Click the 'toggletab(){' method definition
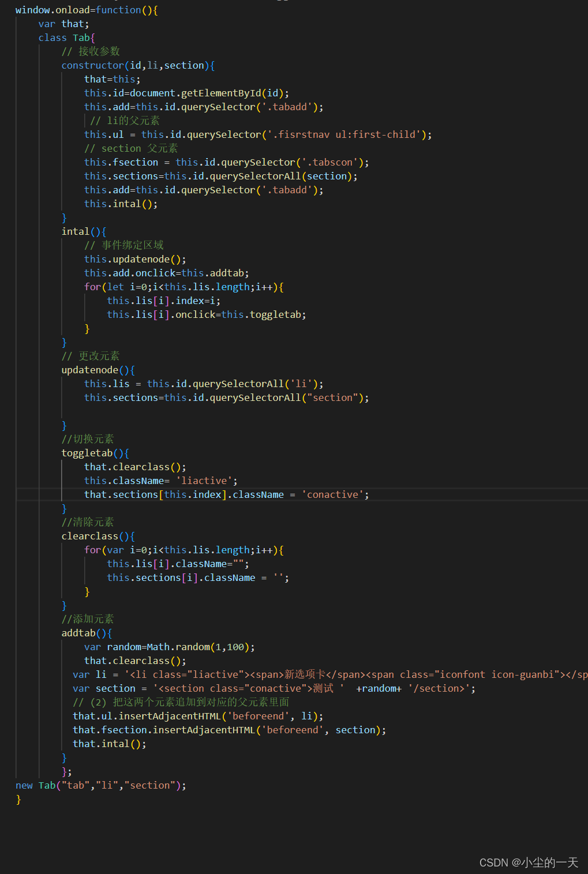The image size is (588, 874). [95, 453]
